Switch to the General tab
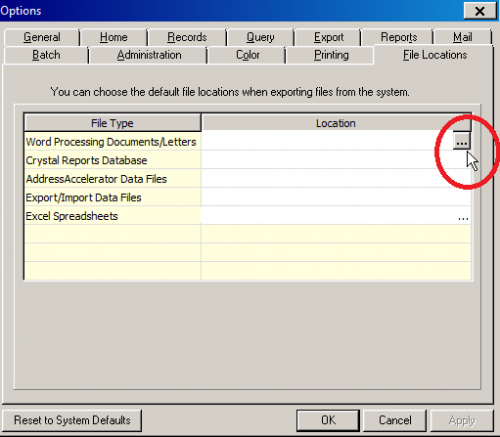Viewport: 500px width, 437px height. pyautogui.click(x=42, y=37)
